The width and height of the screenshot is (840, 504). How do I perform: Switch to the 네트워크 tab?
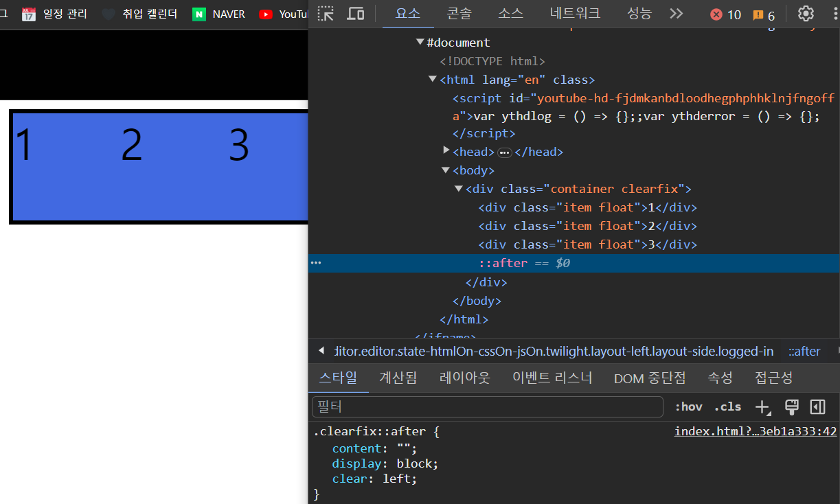click(x=575, y=14)
